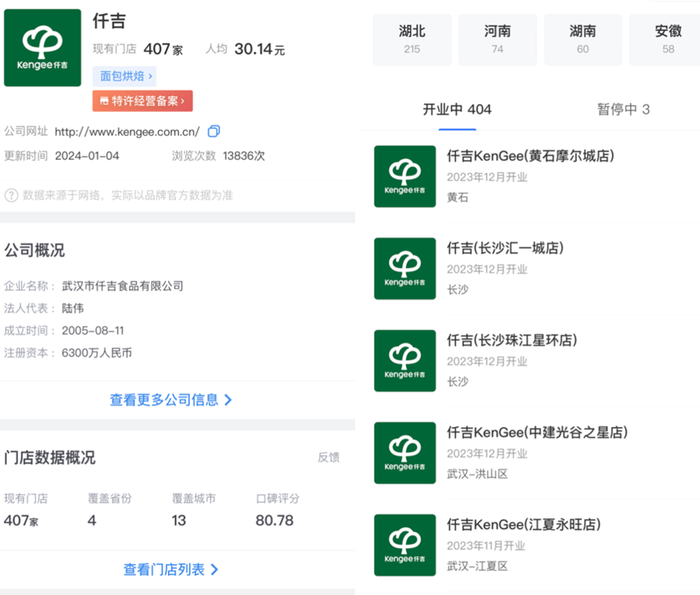Screen dimensions: 700x595
Task: Open 特许经营备案 franchise filing badge
Action: click(x=142, y=101)
